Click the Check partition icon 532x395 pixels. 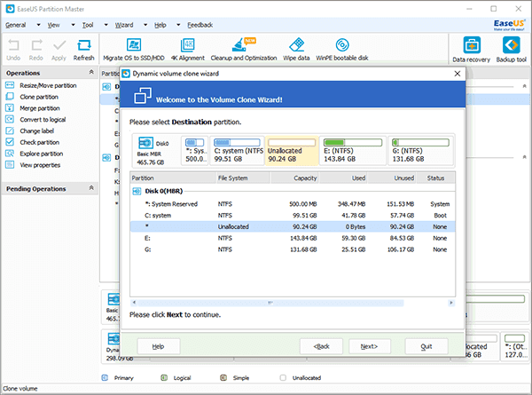[10, 142]
